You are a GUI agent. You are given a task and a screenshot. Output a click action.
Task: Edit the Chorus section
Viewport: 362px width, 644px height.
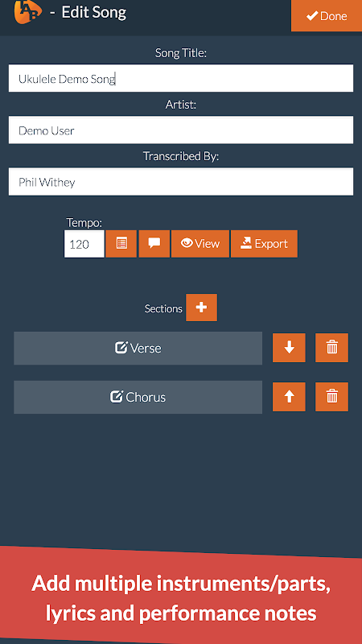pos(138,397)
